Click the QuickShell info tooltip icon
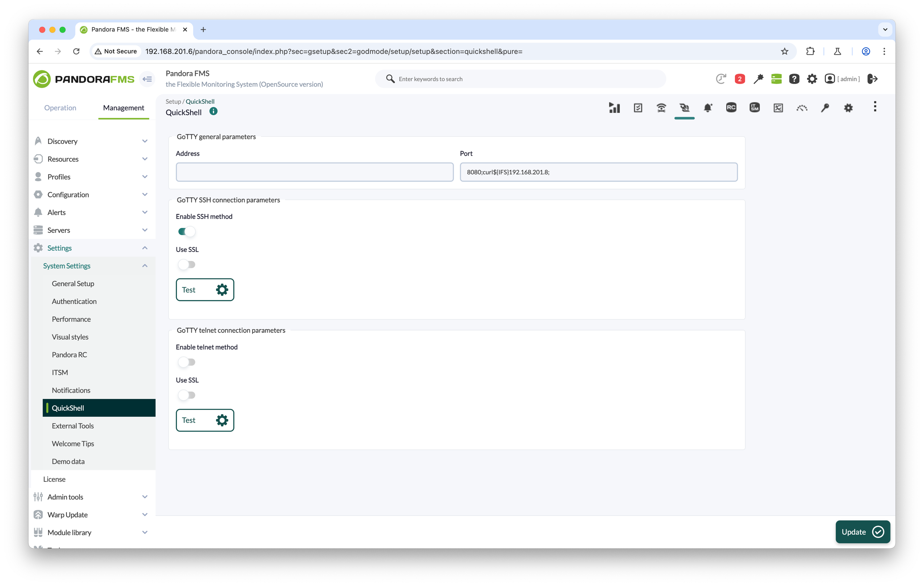924x586 pixels. pos(213,111)
